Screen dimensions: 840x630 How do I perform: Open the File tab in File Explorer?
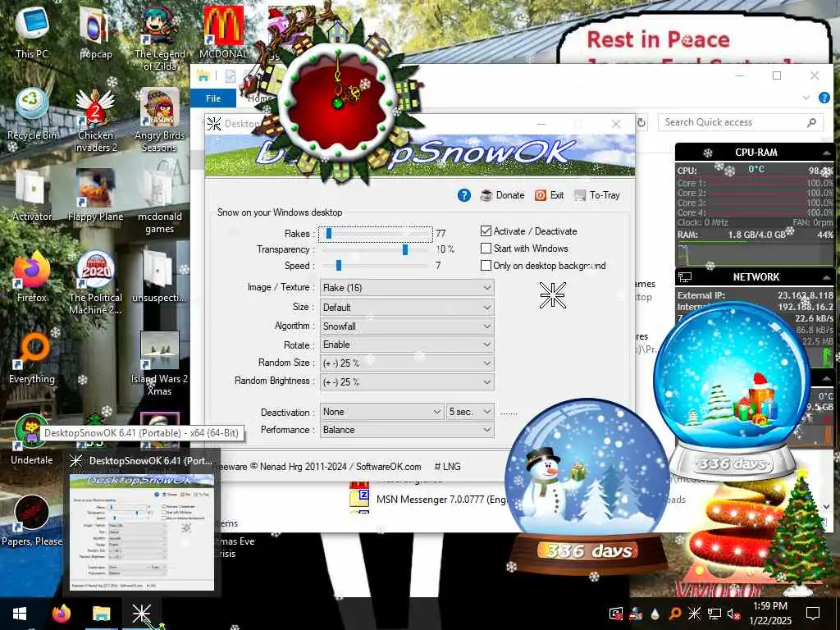[x=213, y=98]
